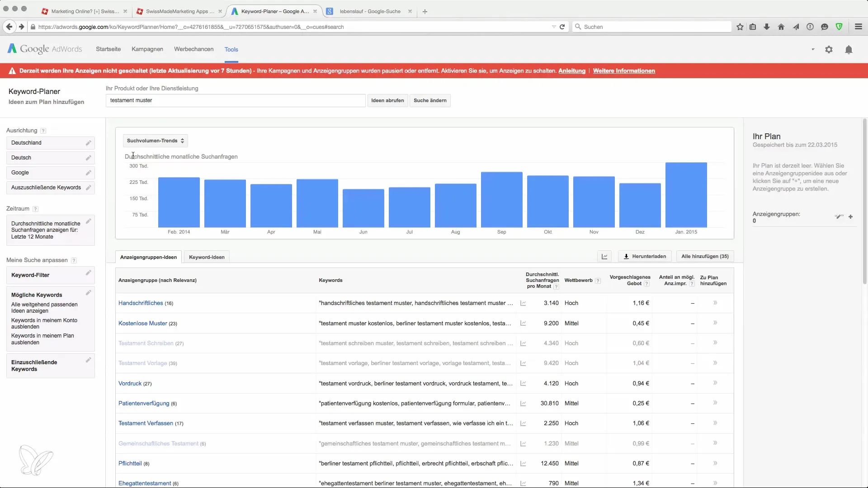This screenshot has height=488, width=868.
Task: Reload the page in Firefox
Action: 562,27
